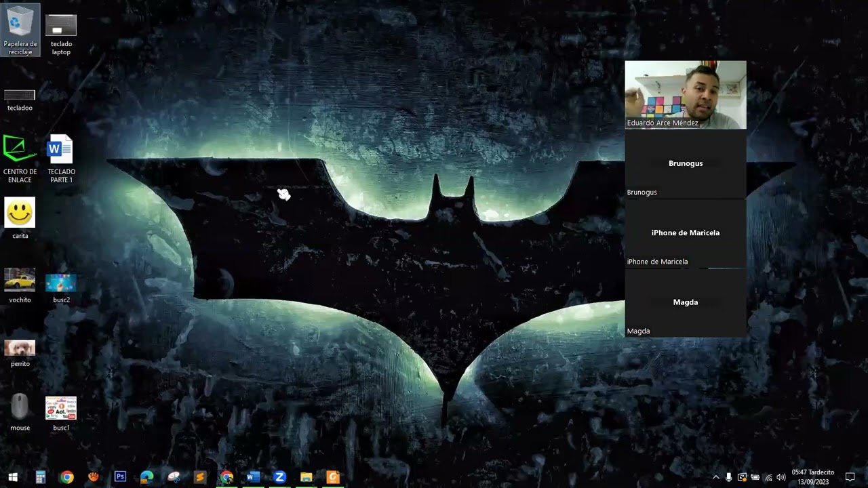The width and height of the screenshot is (868, 488).
Task: Launch Photoshop from the taskbar
Action: point(120,477)
